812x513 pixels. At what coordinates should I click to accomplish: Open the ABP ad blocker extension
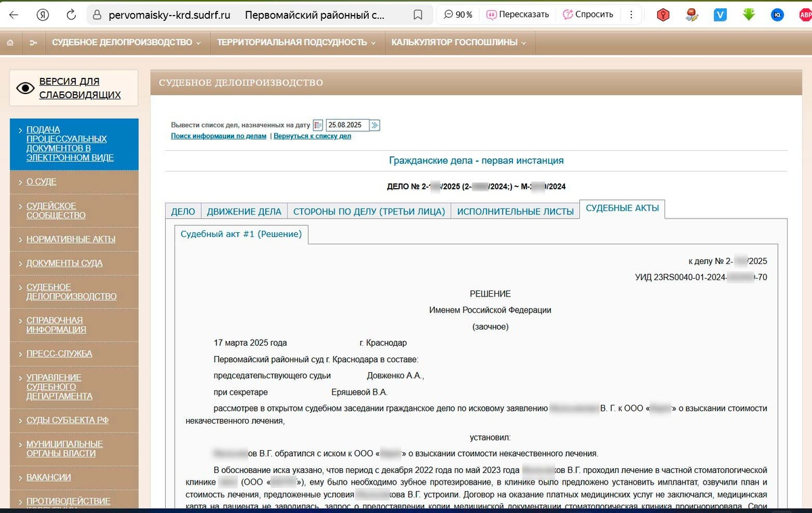tap(805, 14)
